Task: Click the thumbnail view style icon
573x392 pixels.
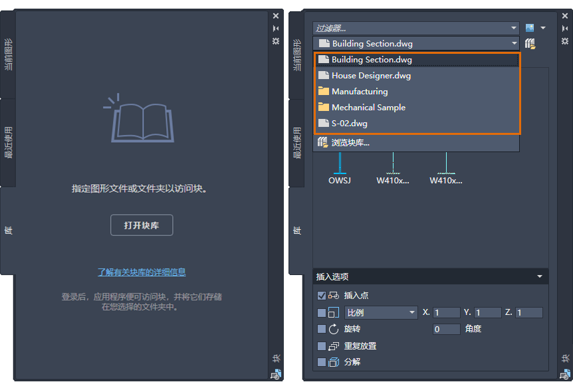Action: pyautogui.click(x=530, y=28)
